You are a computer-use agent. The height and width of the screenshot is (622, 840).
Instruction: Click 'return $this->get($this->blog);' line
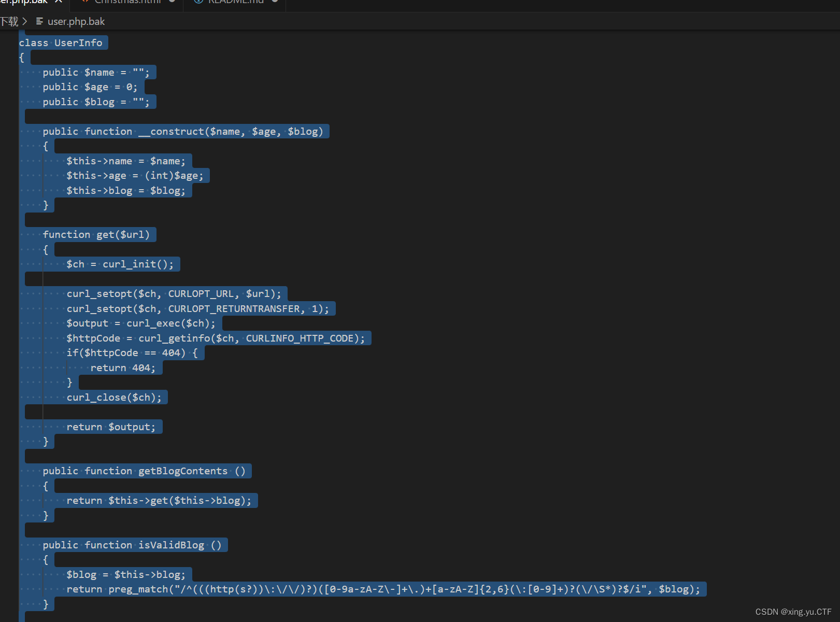coord(159,501)
